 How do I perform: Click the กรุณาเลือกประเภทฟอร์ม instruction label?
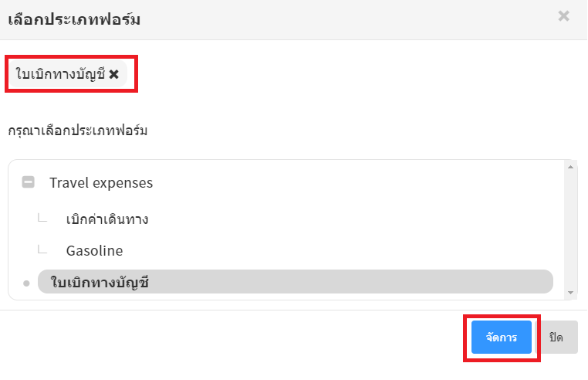point(78,130)
